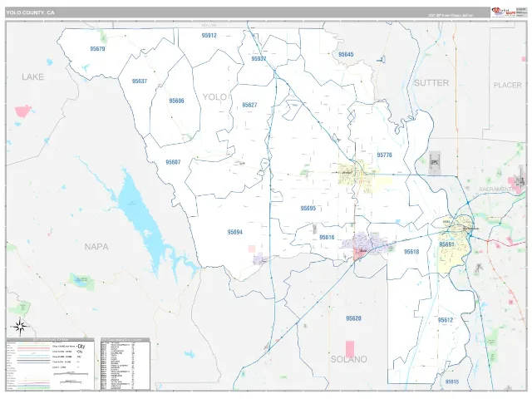Click the ZIP code label 95694
Viewport: 532px width, 399px height.
click(x=234, y=233)
